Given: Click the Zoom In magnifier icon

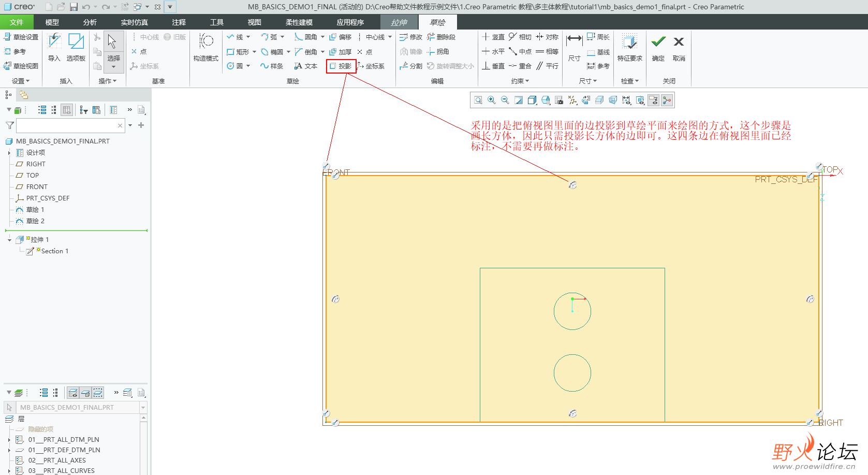Looking at the screenshot, I should 492,100.
